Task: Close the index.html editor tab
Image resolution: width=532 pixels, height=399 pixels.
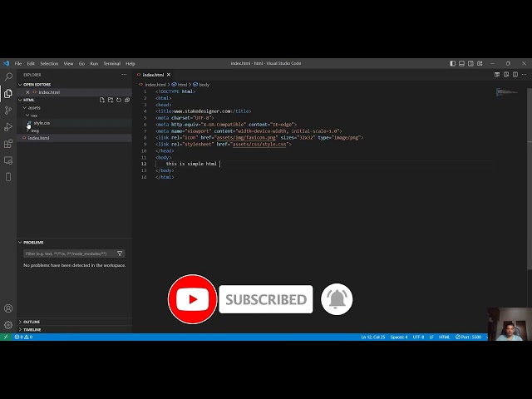Action: click(169, 75)
